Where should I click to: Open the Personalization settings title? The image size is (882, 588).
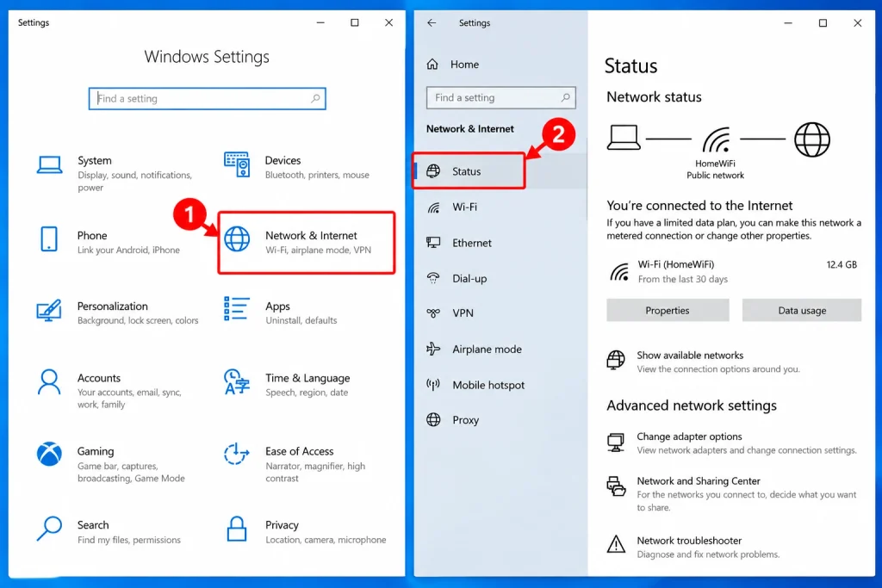pyautogui.click(x=113, y=306)
